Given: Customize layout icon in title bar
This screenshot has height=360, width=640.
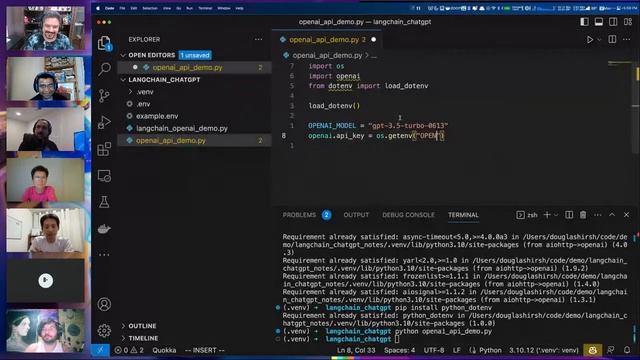Looking at the screenshot, I should pos(628,22).
